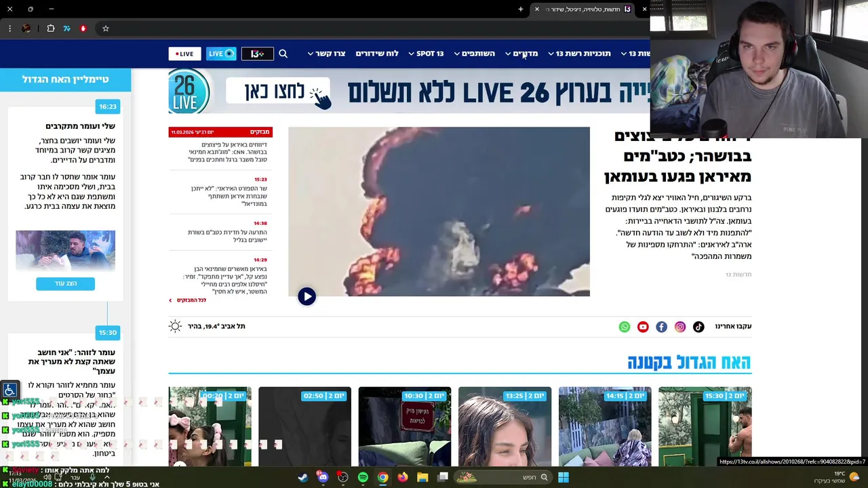The width and height of the screenshot is (868, 488).
Task: Expand the תוכניות רשת 13 dropdown
Action: point(579,54)
